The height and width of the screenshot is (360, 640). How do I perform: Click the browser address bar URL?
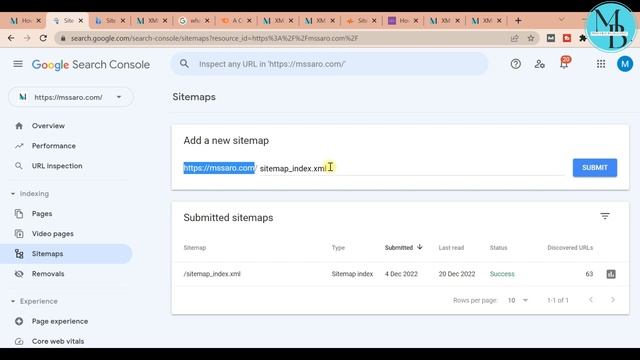tap(215, 38)
